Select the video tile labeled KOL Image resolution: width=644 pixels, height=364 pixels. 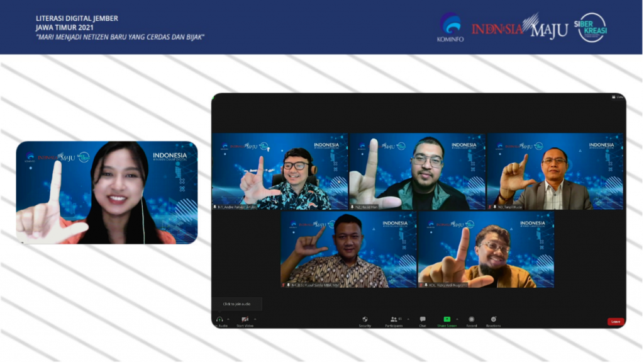tap(486, 249)
